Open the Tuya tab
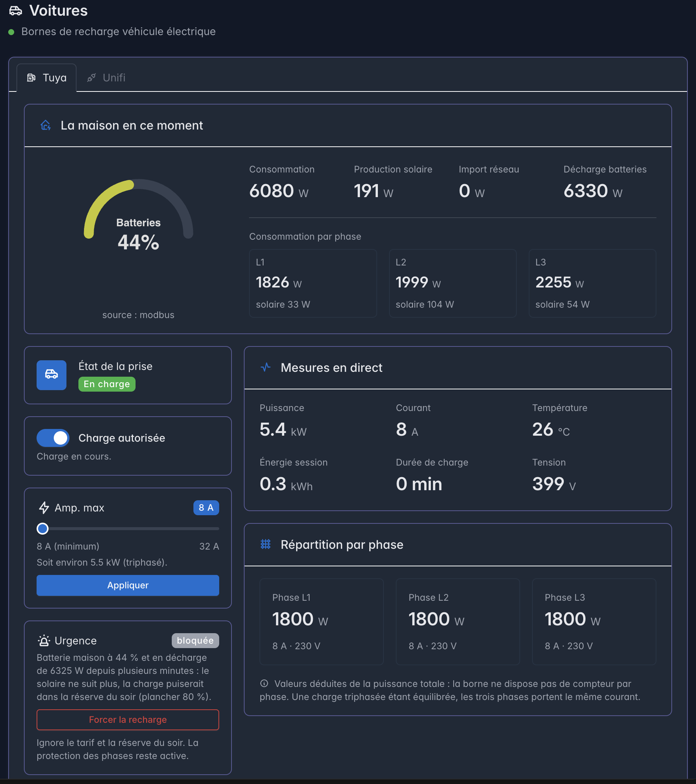This screenshot has width=696, height=784. tap(46, 78)
